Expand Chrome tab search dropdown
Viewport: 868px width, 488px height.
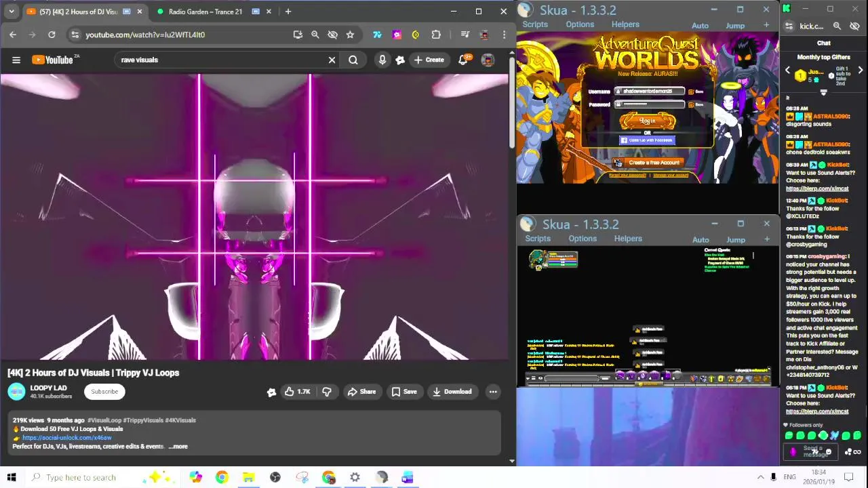12,12
